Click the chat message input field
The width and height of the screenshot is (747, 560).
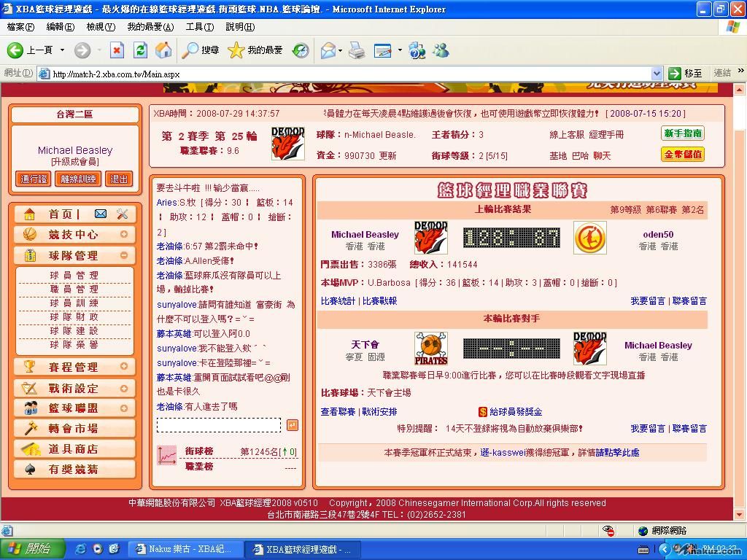pyautogui.click(x=219, y=425)
